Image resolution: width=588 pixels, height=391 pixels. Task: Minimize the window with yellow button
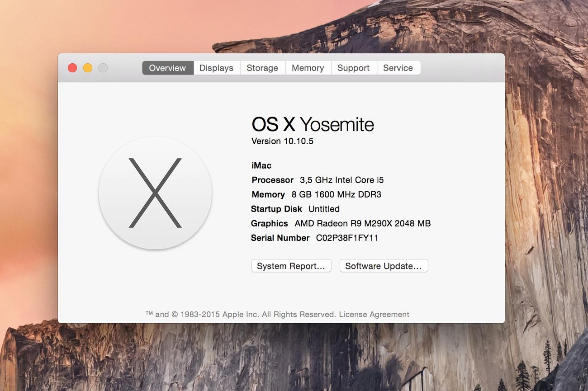point(88,68)
